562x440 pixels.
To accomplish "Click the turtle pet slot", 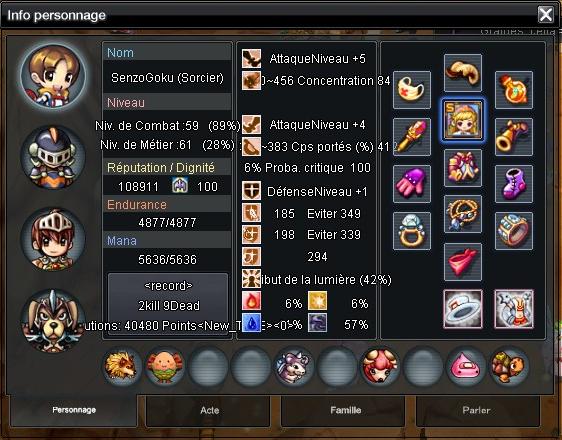I will coord(509,366).
